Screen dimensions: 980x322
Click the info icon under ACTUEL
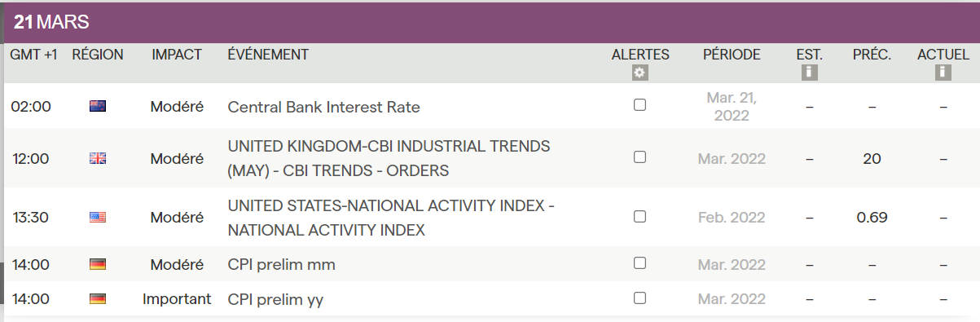coord(943,73)
